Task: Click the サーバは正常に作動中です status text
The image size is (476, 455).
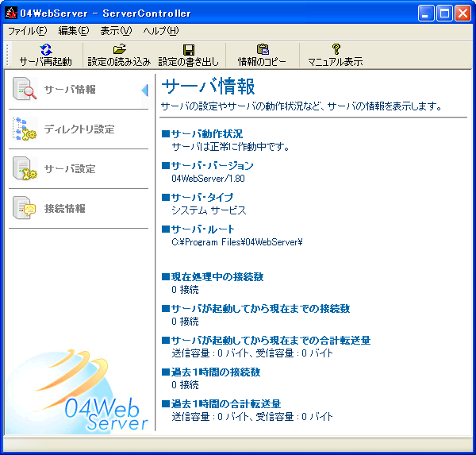Action: pos(230,147)
